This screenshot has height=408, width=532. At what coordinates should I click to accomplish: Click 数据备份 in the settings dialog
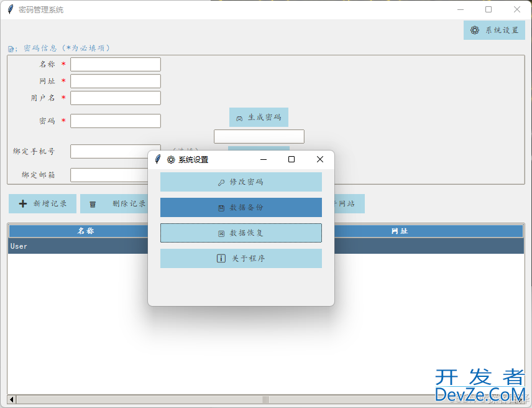(x=241, y=207)
